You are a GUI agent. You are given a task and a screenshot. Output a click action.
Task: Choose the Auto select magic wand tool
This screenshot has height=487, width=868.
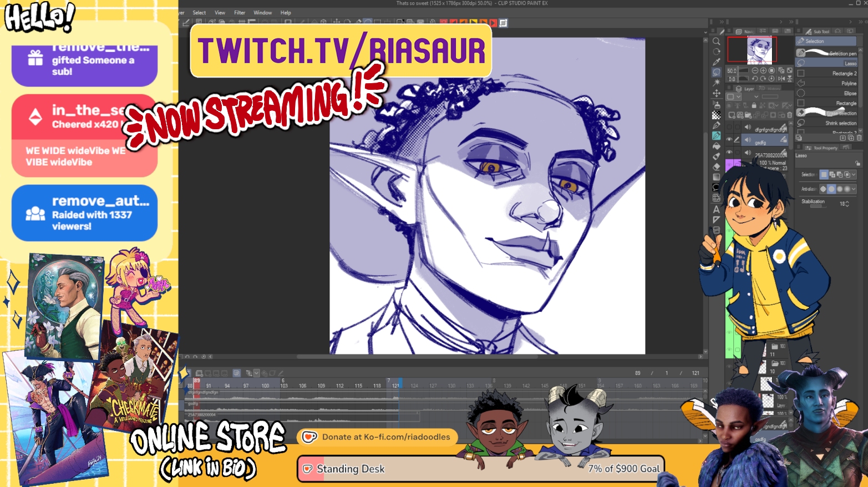coord(717,83)
